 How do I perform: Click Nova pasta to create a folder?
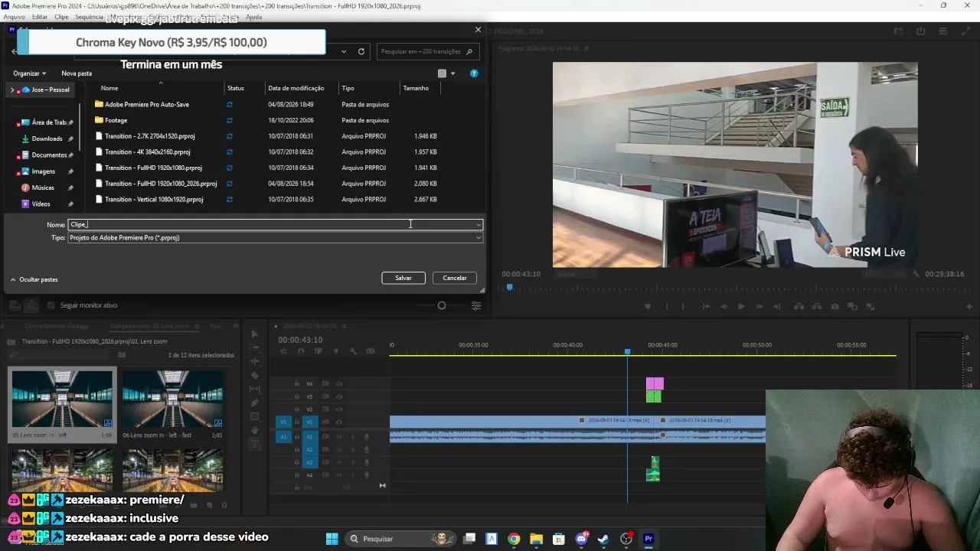(x=77, y=73)
